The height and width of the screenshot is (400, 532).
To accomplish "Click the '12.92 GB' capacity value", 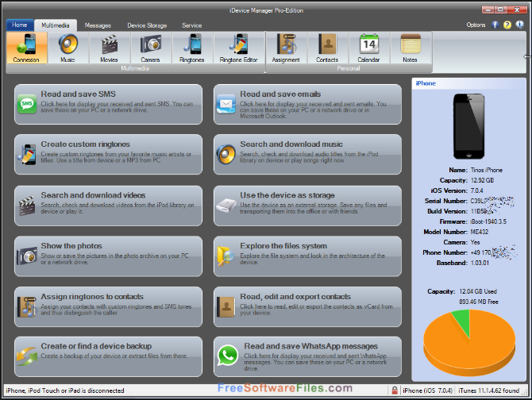I will (482, 180).
